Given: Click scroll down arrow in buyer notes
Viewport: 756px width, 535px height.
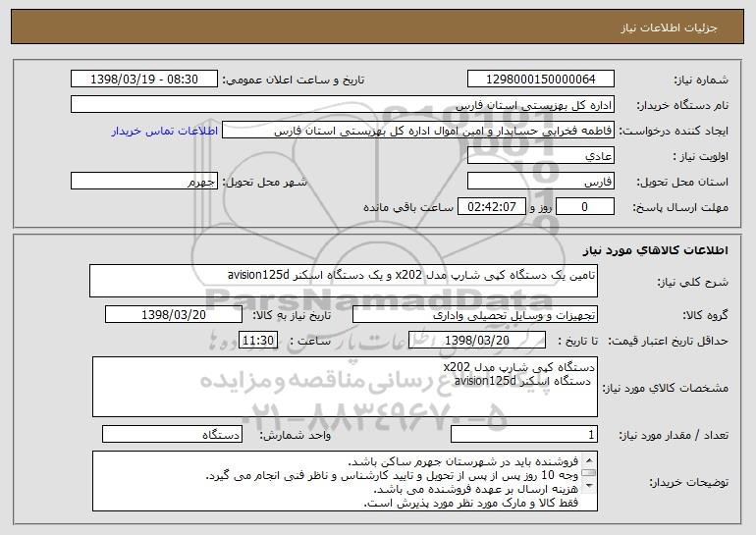Looking at the screenshot, I should (589, 486).
